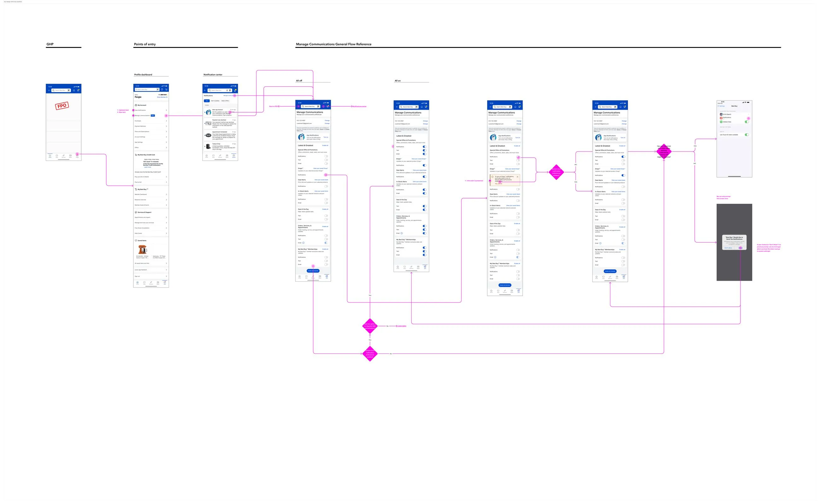This screenshot has width=820, height=504.
Task: Tap the heart icon beside Saved Items
Action: (136, 240)
